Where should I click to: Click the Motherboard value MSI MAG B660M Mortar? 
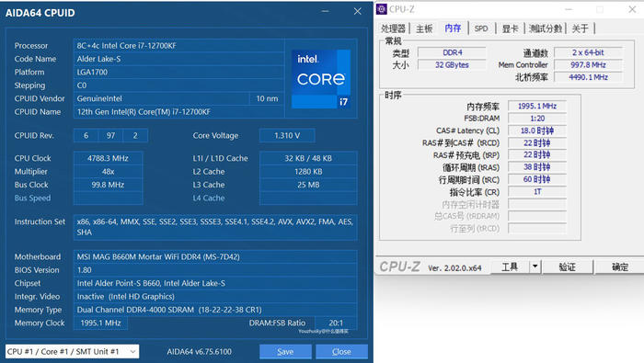215,256
